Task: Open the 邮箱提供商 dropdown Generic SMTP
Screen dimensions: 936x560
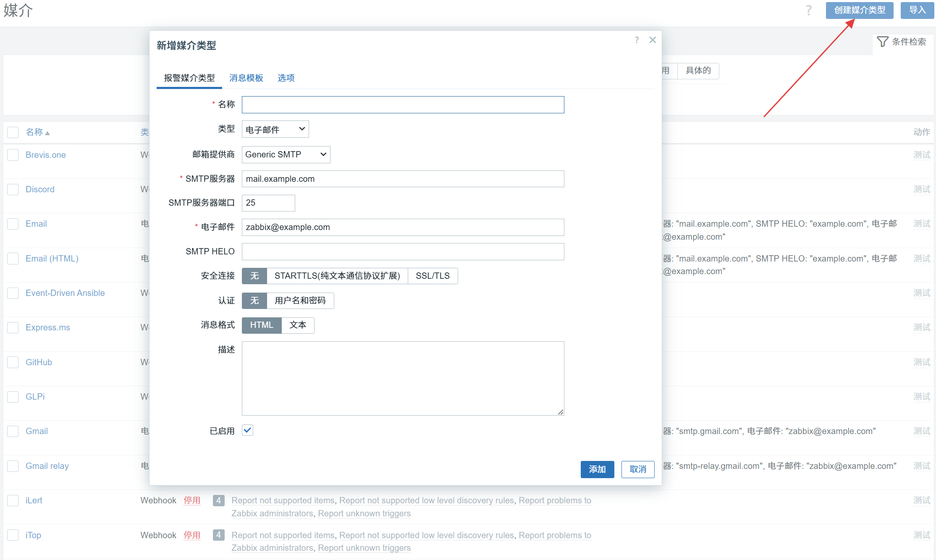Action: click(286, 154)
